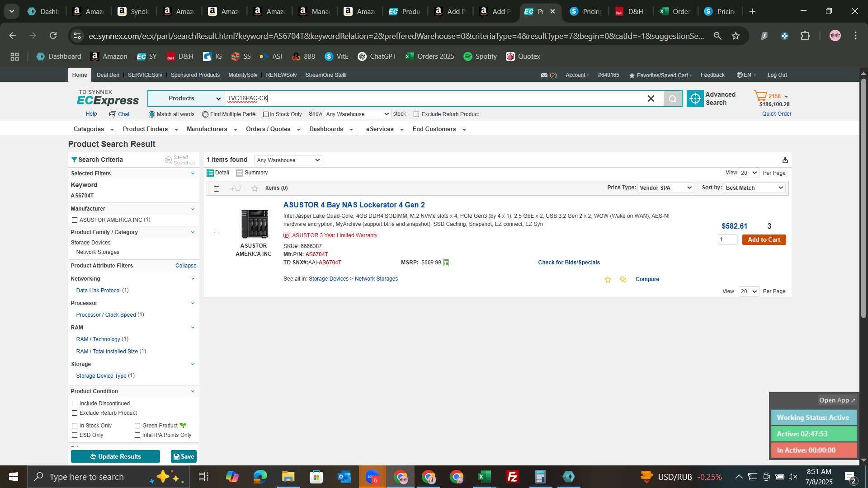The image size is (868, 488).
Task: Open Any Warehouse dropdown near stock
Action: point(357,114)
